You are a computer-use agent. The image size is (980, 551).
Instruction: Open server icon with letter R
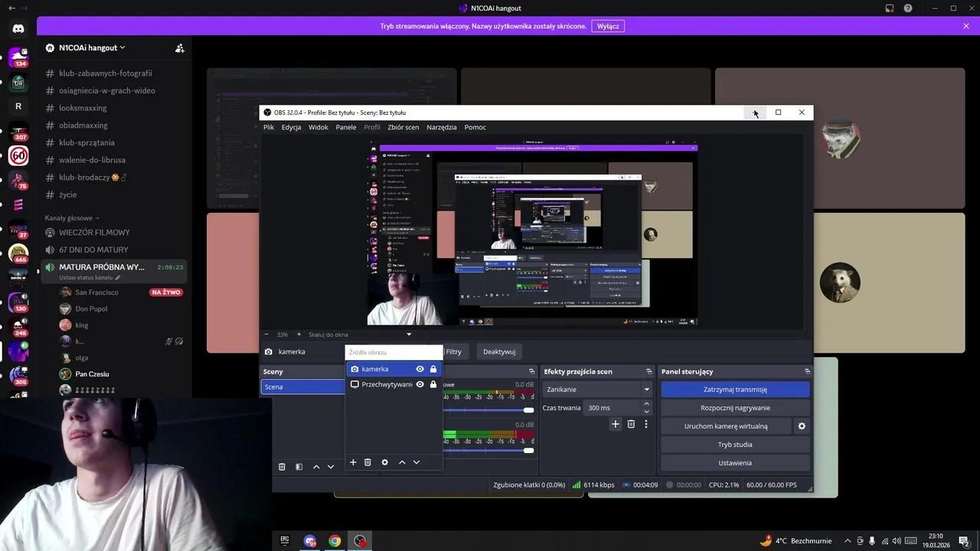click(18, 106)
